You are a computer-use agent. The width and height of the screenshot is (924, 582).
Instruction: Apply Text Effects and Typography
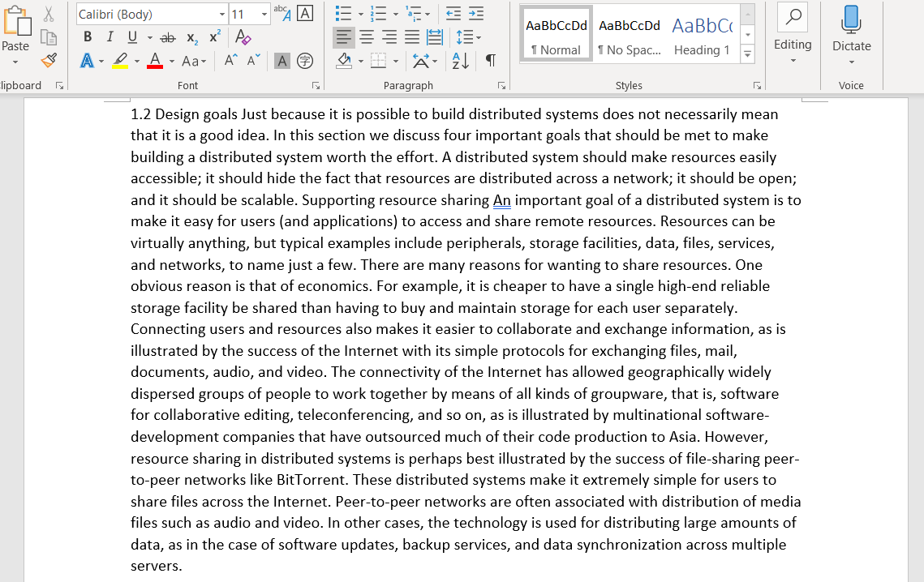pyautogui.click(x=87, y=61)
